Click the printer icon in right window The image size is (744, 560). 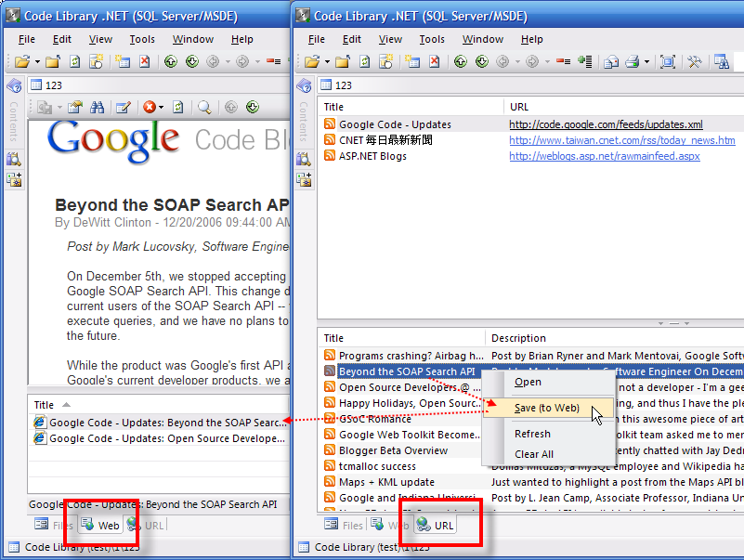click(x=632, y=61)
